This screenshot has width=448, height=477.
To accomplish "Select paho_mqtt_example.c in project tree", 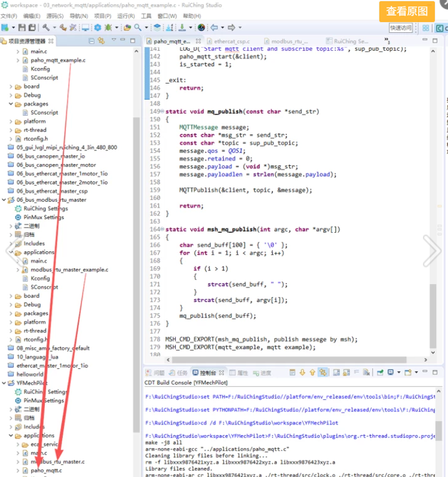I will [x=58, y=60].
